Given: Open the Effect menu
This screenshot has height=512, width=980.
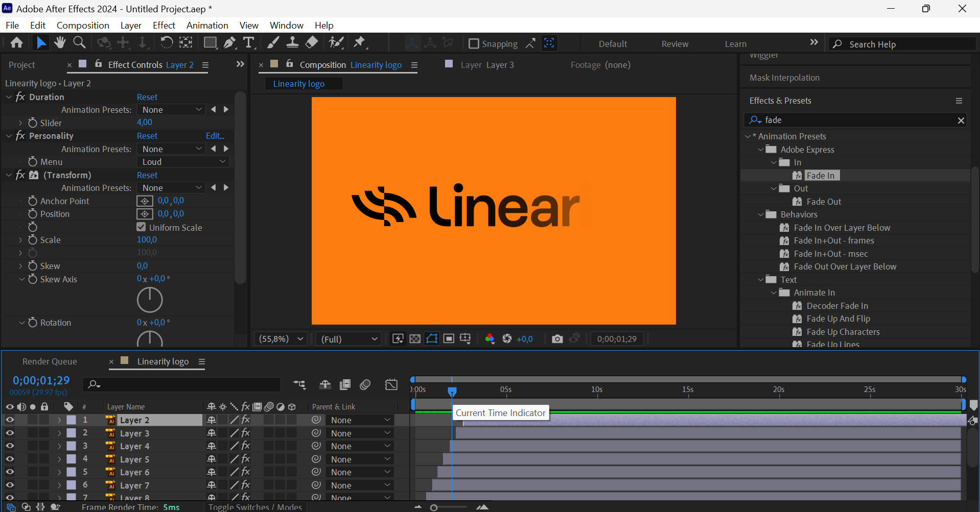Looking at the screenshot, I should pos(164,25).
